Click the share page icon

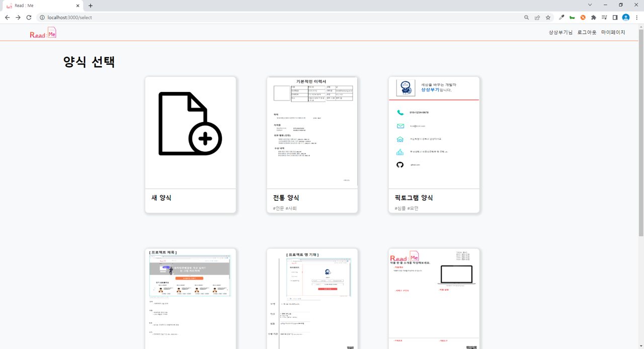(537, 18)
